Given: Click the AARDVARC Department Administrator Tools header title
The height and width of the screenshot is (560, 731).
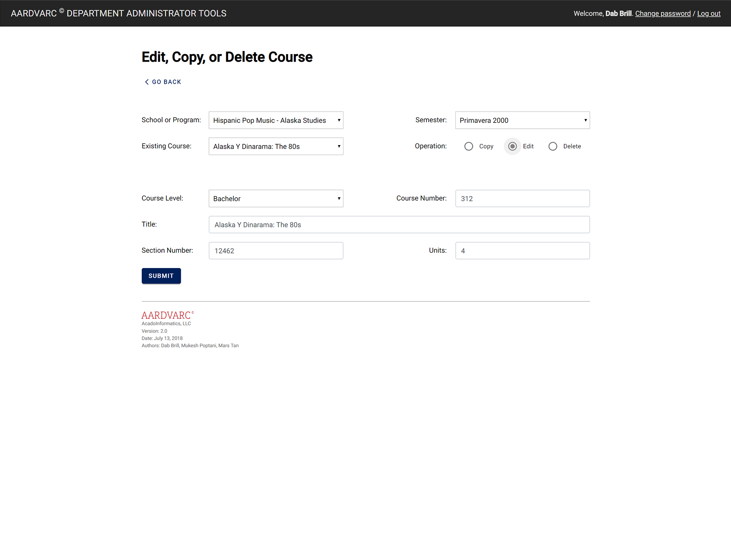Looking at the screenshot, I should (118, 13).
